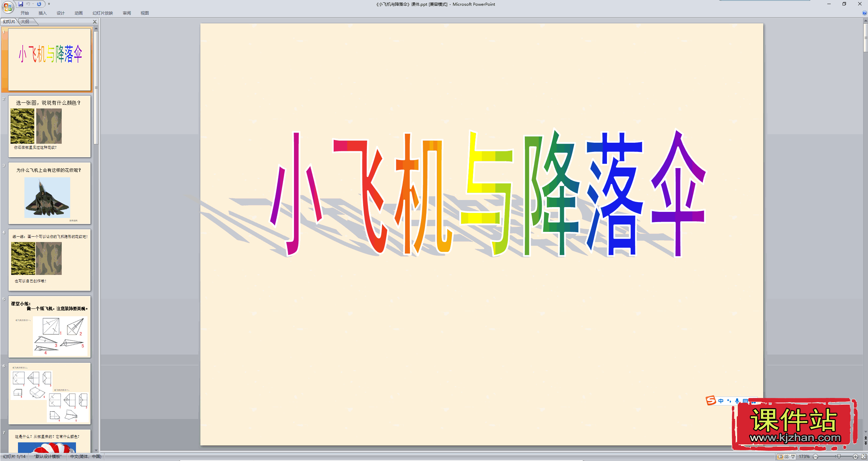
Task: Click the zoom out minus button
Action: coord(815,457)
